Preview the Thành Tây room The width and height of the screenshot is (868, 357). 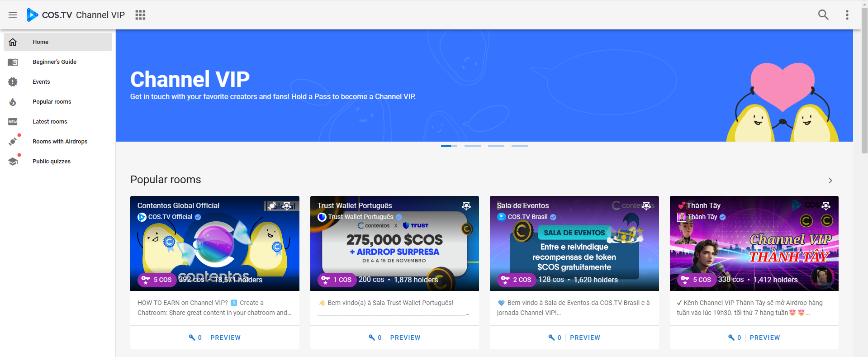point(765,338)
